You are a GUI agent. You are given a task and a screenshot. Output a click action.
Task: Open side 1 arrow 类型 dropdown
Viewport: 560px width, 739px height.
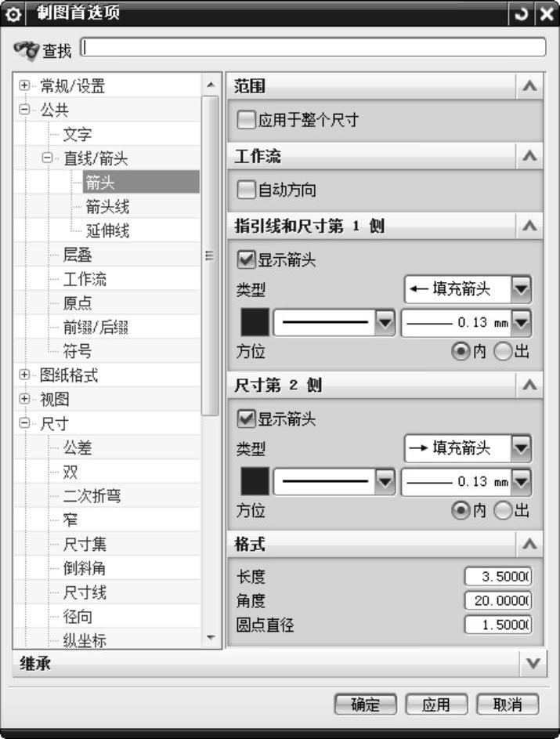[x=468, y=288]
